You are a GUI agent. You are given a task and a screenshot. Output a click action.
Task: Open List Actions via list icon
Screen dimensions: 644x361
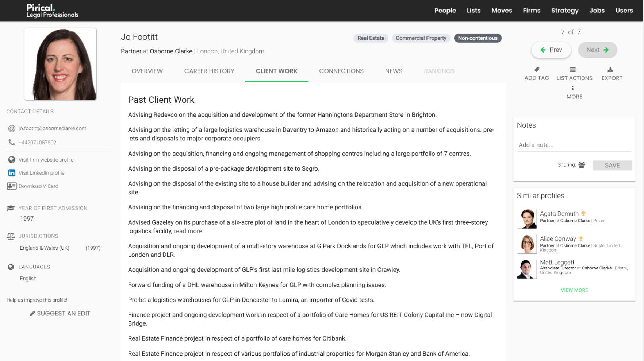click(x=573, y=70)
